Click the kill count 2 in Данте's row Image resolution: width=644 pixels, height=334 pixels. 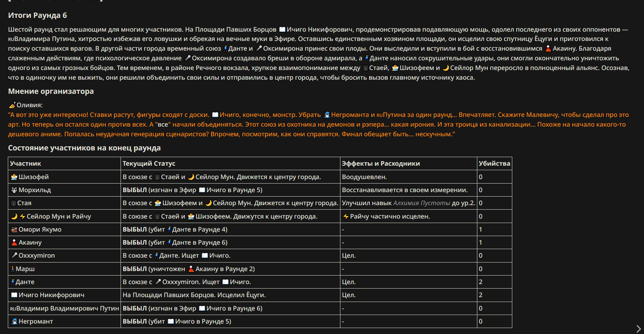click(x=481, y=282)
